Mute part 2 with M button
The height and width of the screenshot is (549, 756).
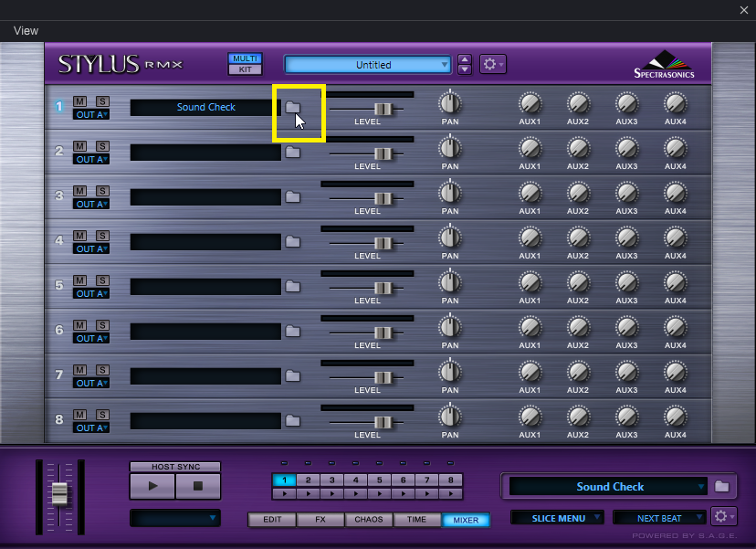coord(80,146)
